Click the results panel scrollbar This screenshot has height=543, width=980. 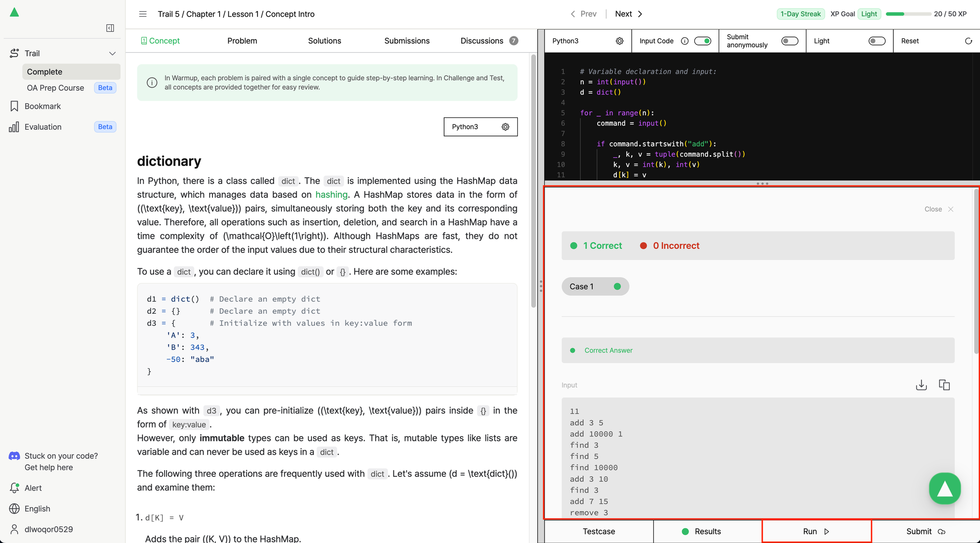(x=976, y=271)
